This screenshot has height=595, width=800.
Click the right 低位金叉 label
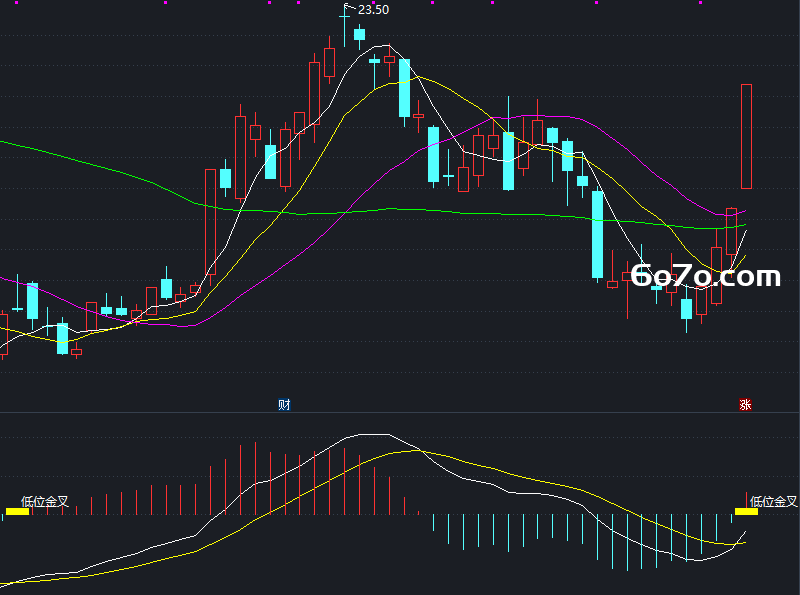[x=773, y=501]
